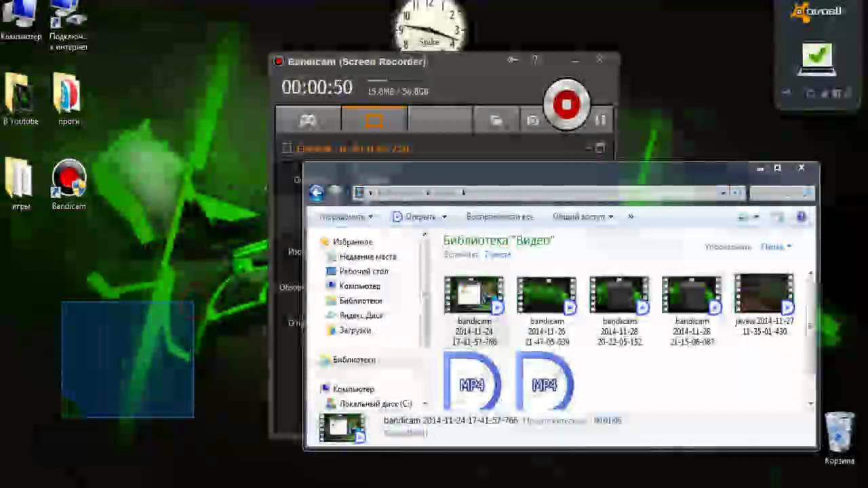The image size is (868, 488).
Task: Show more toolbar commands chevron
Action: pos(631,217)
